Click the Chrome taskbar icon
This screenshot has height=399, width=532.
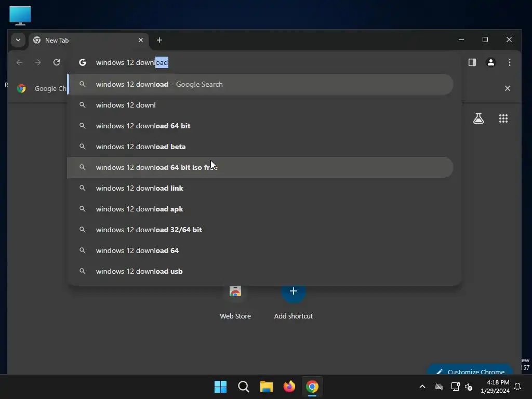tap(312, 387)
